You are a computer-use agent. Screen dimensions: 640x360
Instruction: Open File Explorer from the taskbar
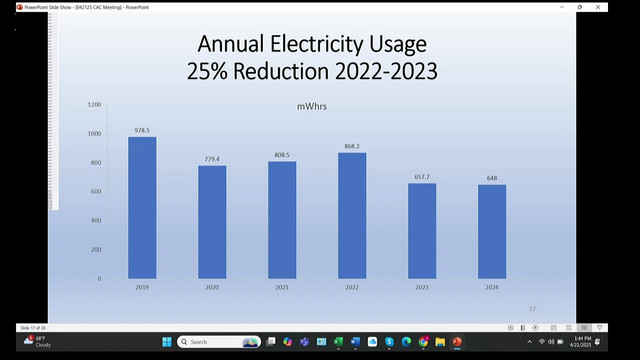pos(440,342)
